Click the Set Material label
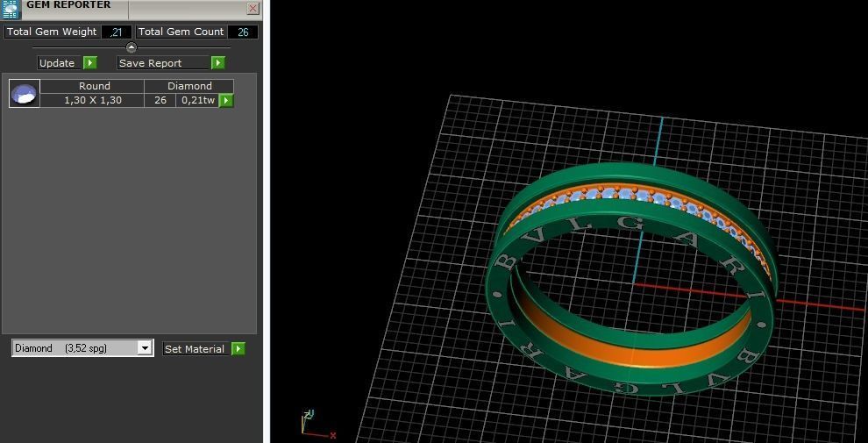This screenshot has width=868, height=443. pos(196,349)
